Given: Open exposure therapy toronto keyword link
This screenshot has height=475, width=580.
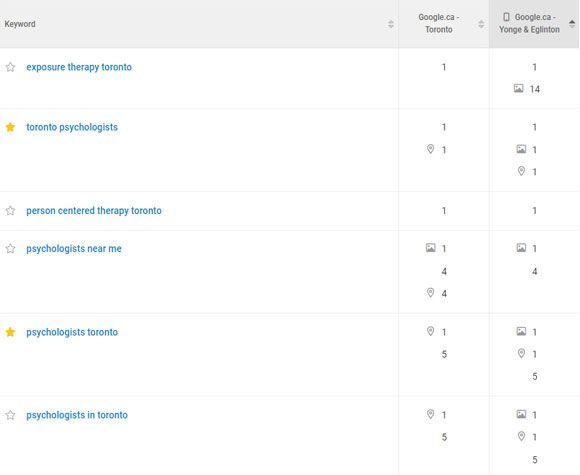Looking at the screenshot, I should point(79,67).
